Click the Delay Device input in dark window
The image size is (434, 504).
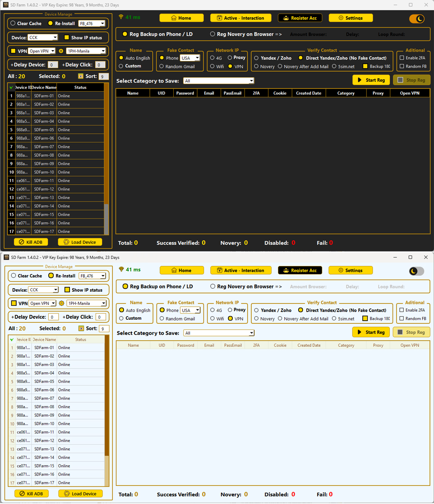click(x=53, y=65)
